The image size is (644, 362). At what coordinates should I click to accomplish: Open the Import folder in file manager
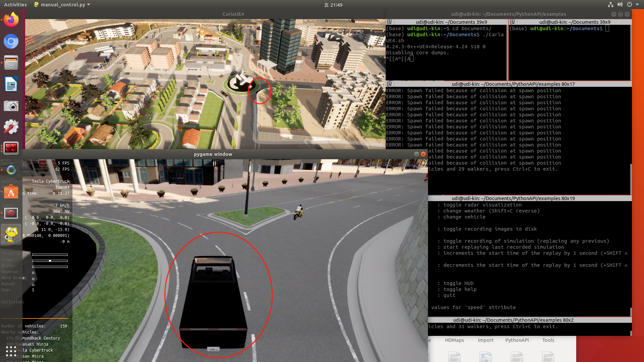[486, 340]
